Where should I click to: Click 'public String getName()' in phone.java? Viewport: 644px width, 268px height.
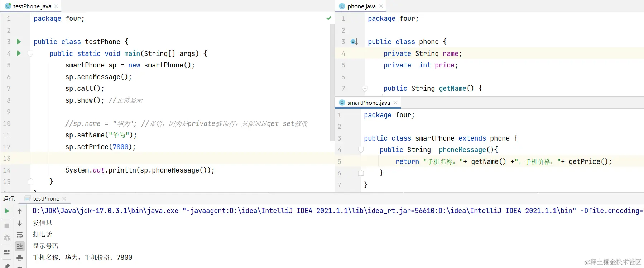[x=433, y=88]
